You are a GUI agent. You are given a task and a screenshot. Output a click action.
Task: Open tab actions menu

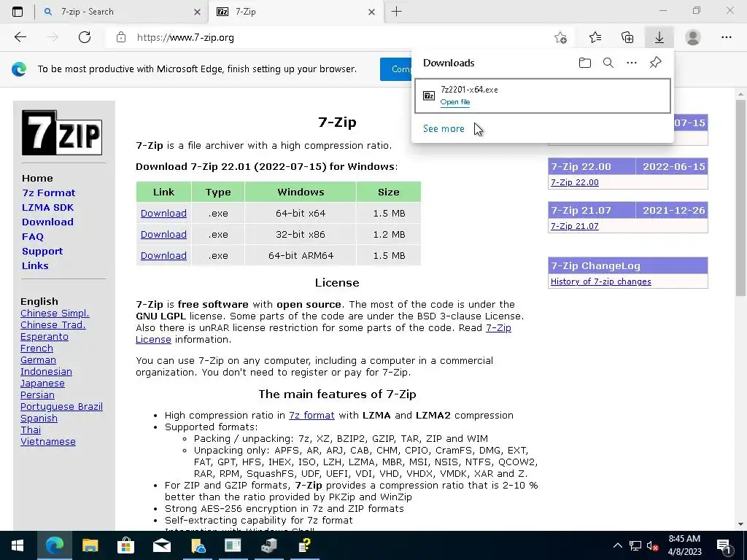click(18, 12)
